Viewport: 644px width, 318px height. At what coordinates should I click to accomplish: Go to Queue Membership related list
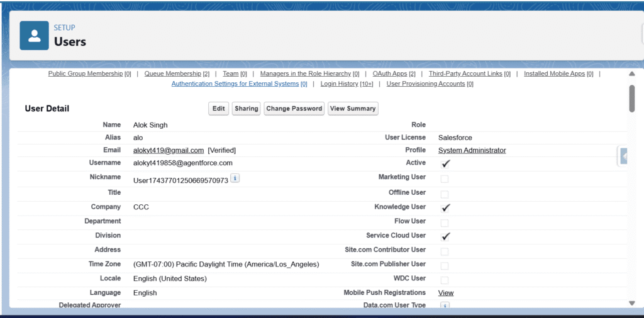point(172,74)
